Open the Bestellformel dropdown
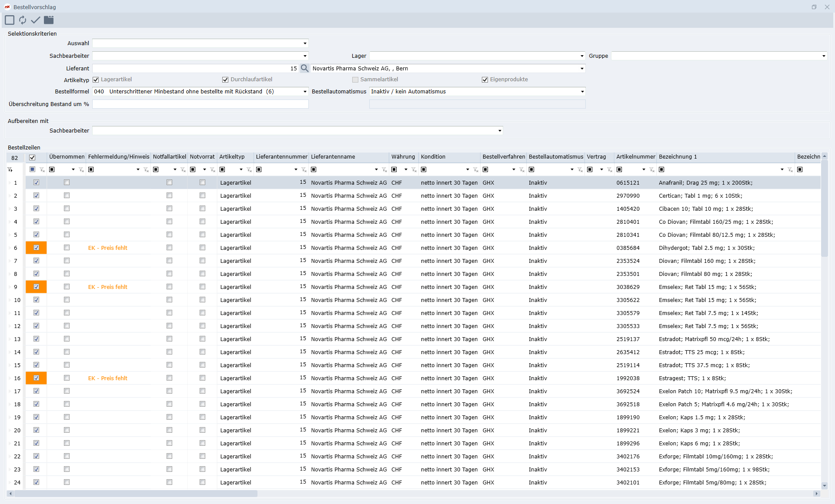This screenshot has width=835, height=504. click(305, 92)
